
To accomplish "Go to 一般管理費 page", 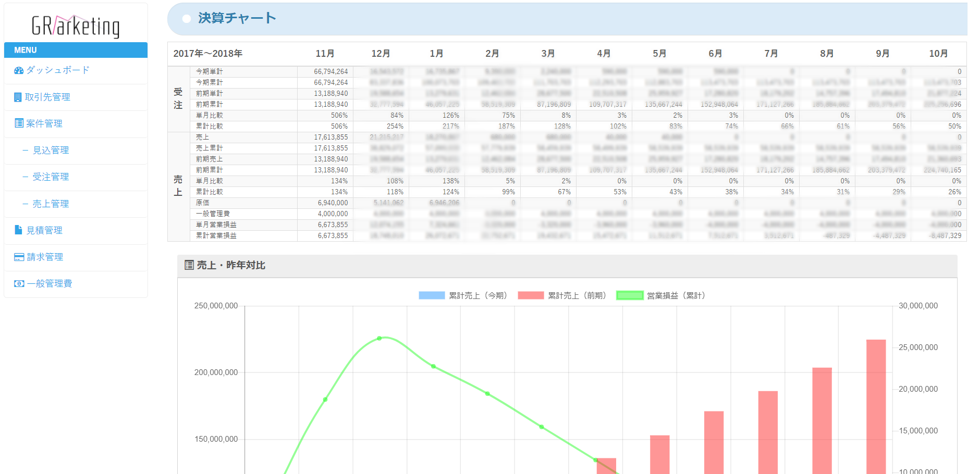I will click(x=50, y=283).
